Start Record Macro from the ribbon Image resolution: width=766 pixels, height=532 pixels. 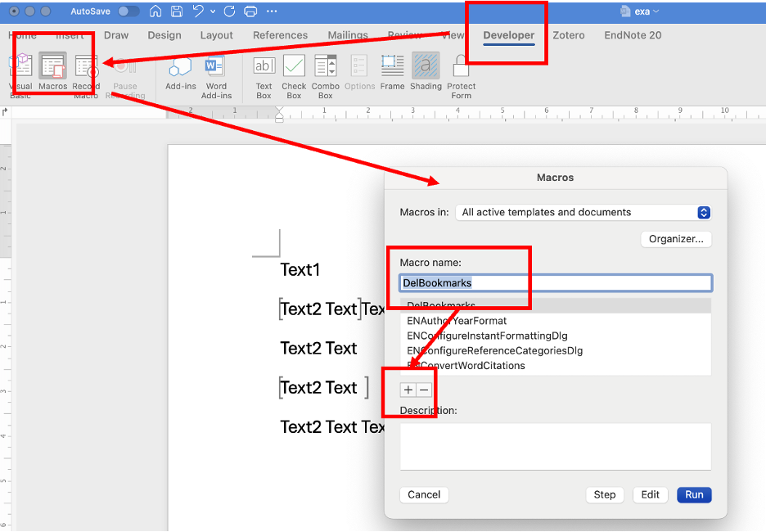pyautogui.click(x=86, y=66)
